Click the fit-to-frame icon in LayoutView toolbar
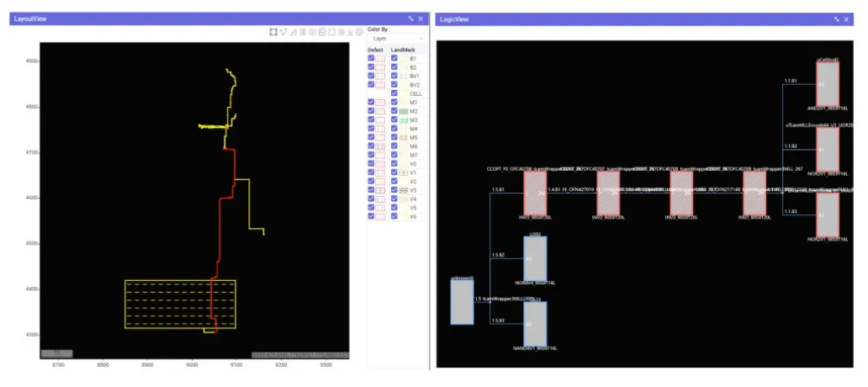Viewport: 868px width, 387px height. coord(273,32)
